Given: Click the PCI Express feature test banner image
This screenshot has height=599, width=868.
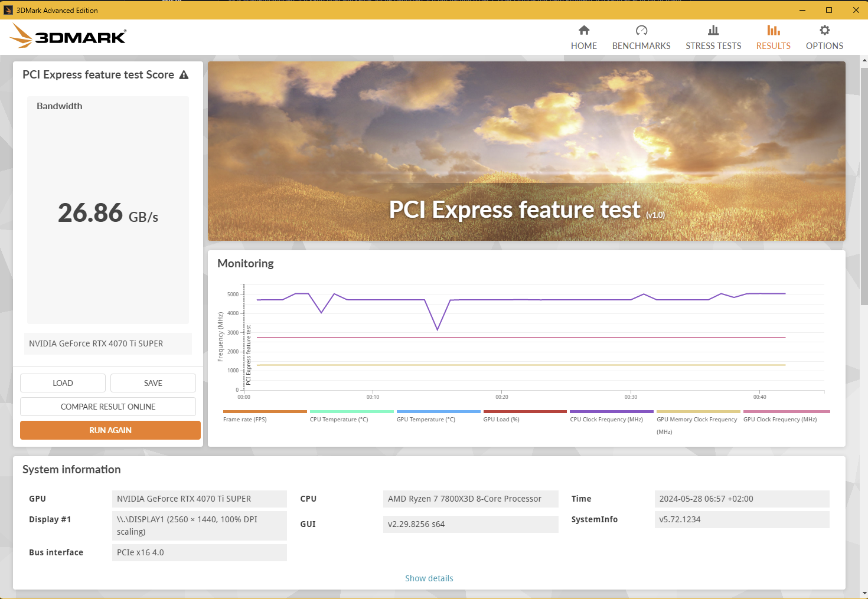Looking at the screenshot, I should pos(527,151).
